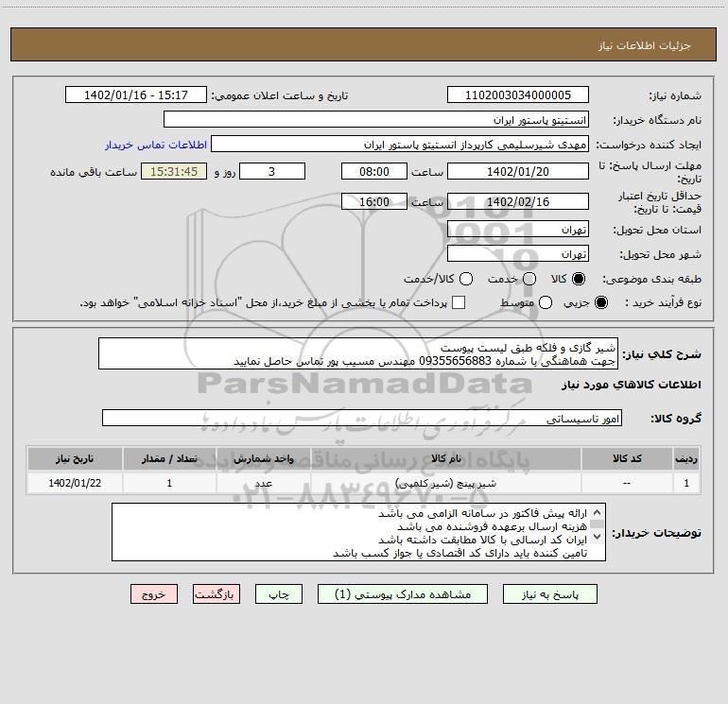Select the متوسط purchase type radio

[x=546, y=302]
